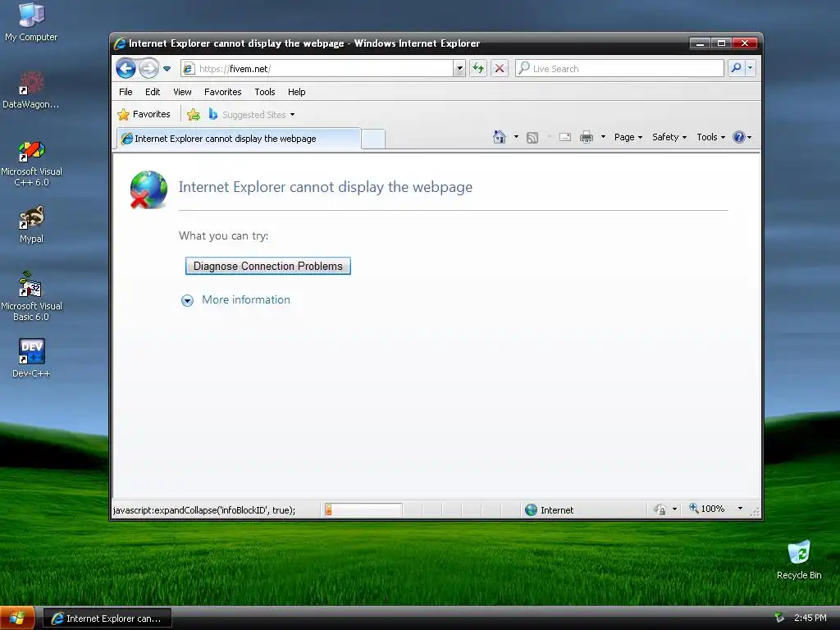Click the Add to Favorites Bar icon
840x630 pixels.
194,115
